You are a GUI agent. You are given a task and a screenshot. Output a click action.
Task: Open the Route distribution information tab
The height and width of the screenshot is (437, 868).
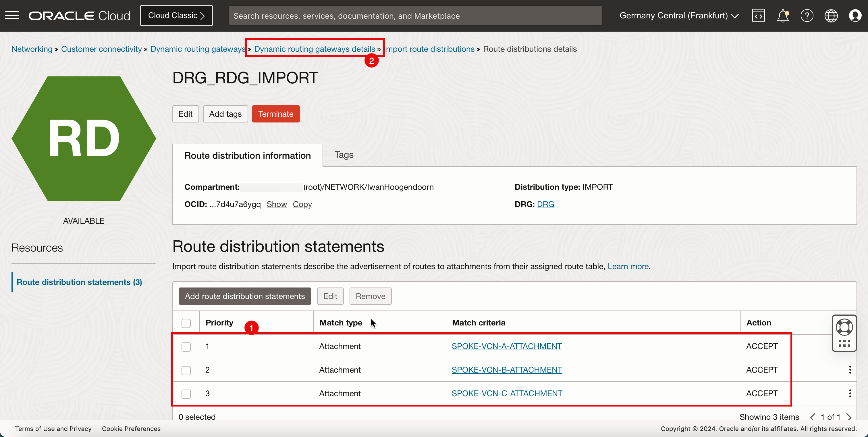(x=247, y=154)
